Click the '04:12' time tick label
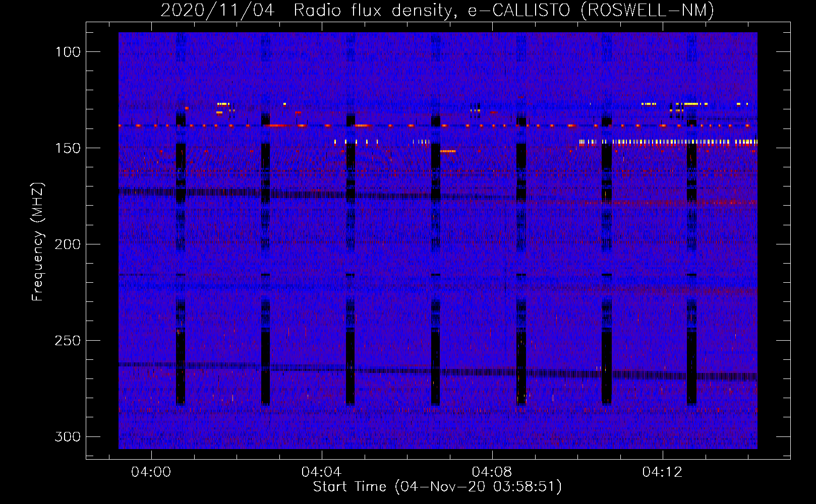The height and width of the screenshot is (504, 816). pyautogui.click(x=662, y=472)
